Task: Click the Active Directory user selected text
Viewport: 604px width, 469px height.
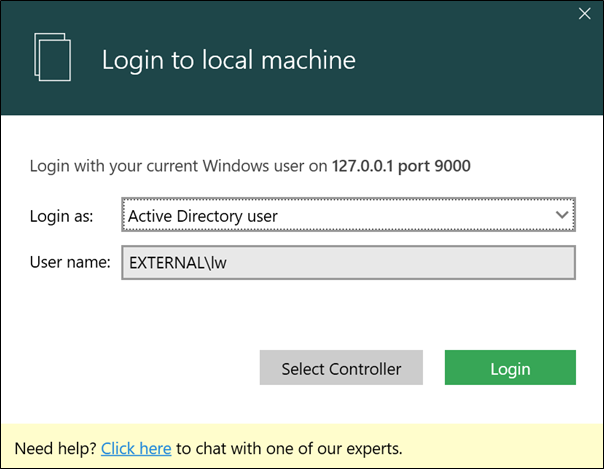Action: point(203,216)
